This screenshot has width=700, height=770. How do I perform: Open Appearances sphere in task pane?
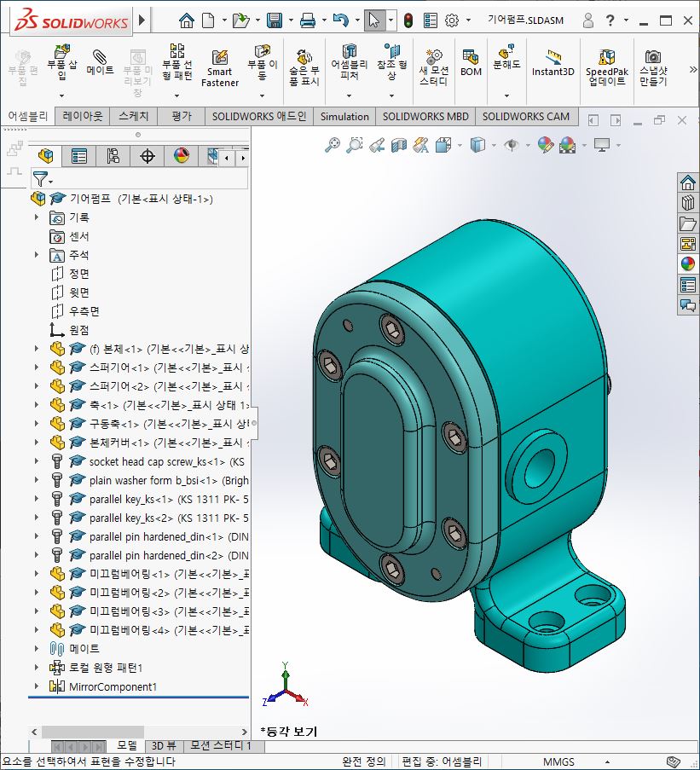(x=688, y=263)
